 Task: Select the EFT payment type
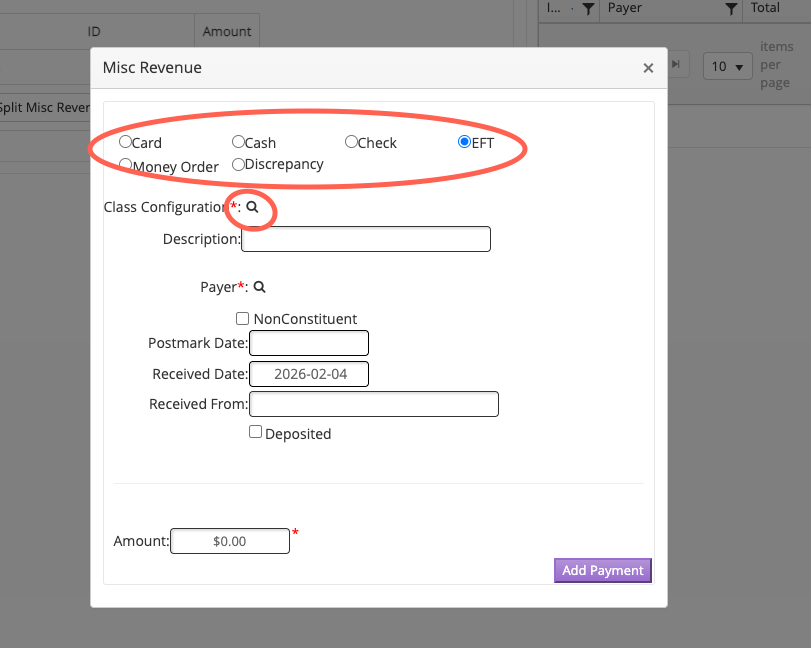464,141
